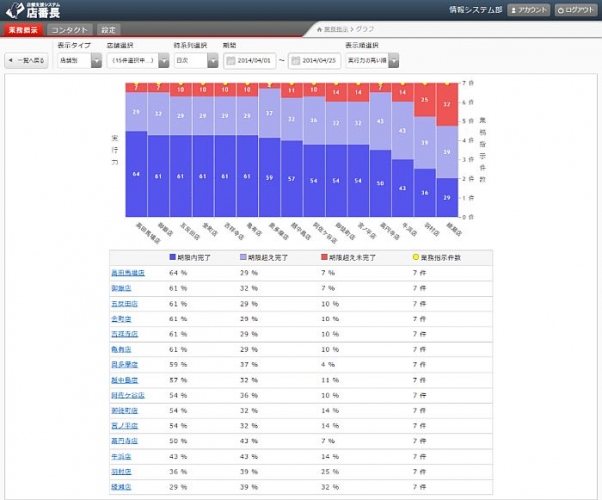The width and height of the screenshot is (602, 500).
Task: Select the "59 %" table cell
Action: click(178, 365)
